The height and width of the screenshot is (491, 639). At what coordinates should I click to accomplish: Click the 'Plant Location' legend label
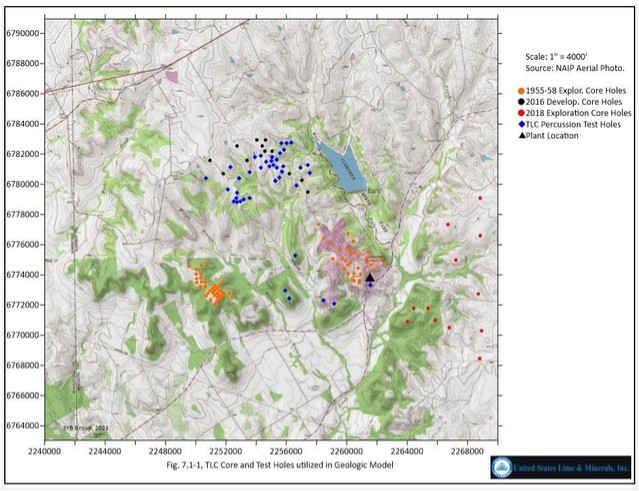pyautogui.click(x=554, y=135)
